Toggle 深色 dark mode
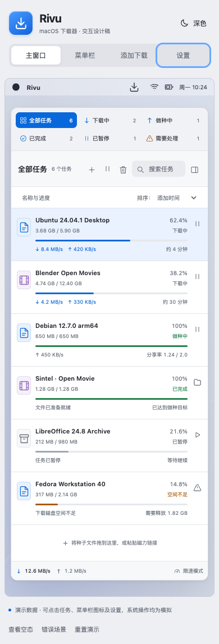The width and height of the screenshot is (219, 644). pyautogui.click(x=194, y=24)
